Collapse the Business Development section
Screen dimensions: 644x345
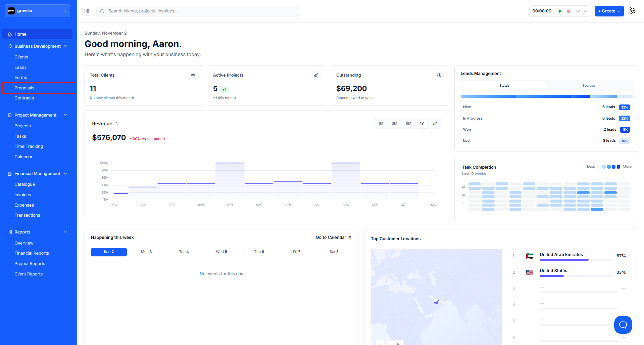(65, 46)
